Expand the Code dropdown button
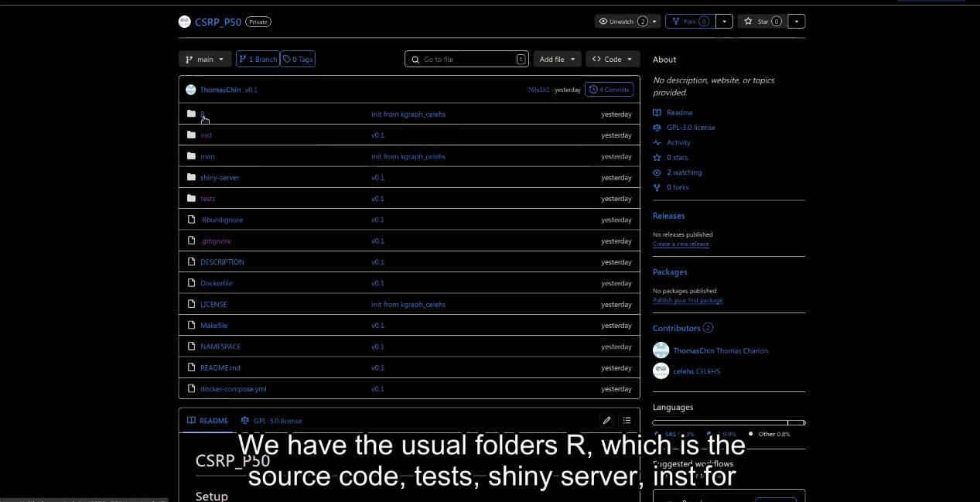Screen dimensions: 980x502 point(613,59)
